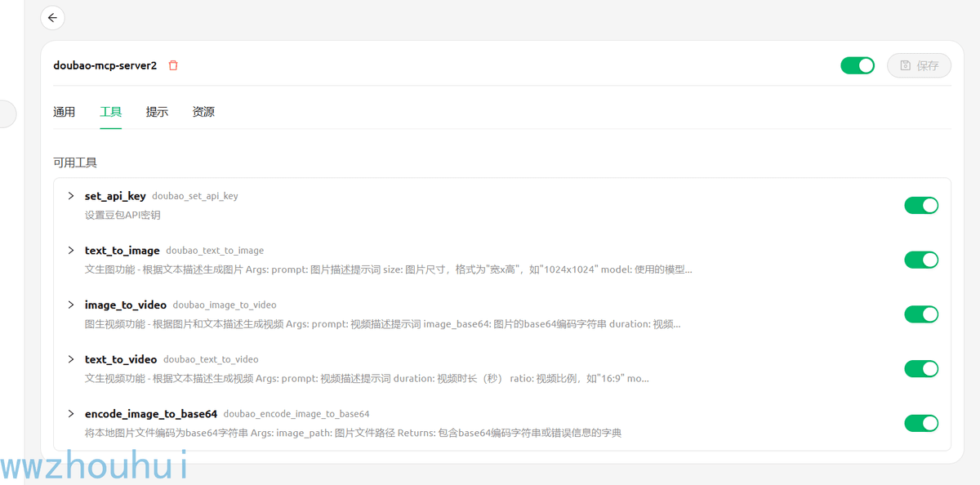
Task: Select the 工具 tab
Action: [x=111, y=112]
